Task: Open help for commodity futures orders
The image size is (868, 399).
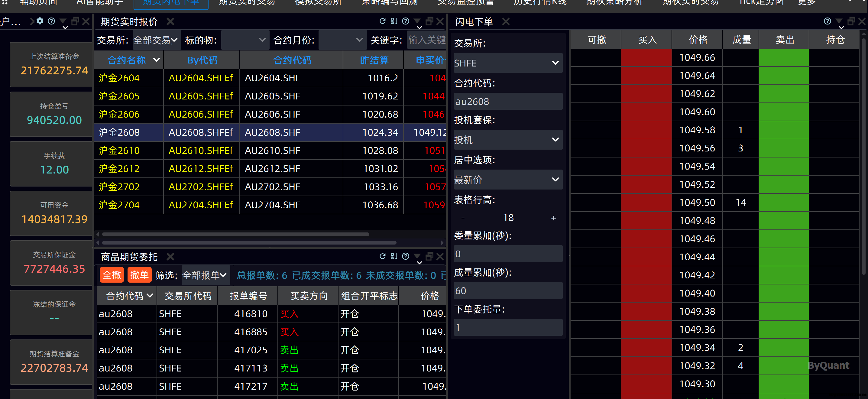Action: click(x=406, y=256)
